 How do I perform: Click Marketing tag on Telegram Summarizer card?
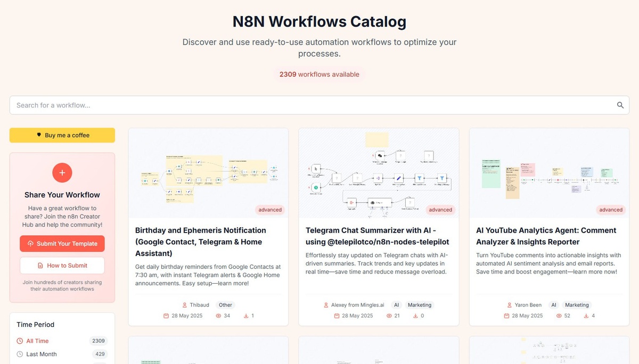tap(420, 305)
